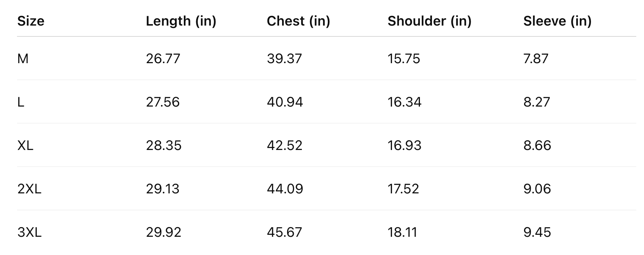Click the Size column header
The image size is (644, 255).
(x=31, y=21)
